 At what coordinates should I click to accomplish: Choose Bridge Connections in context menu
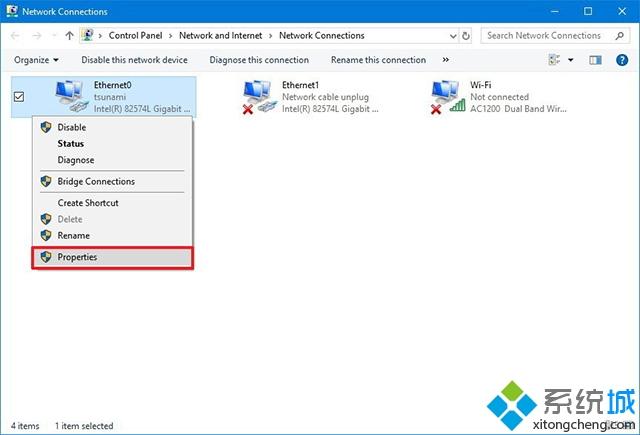coord(96,181)
